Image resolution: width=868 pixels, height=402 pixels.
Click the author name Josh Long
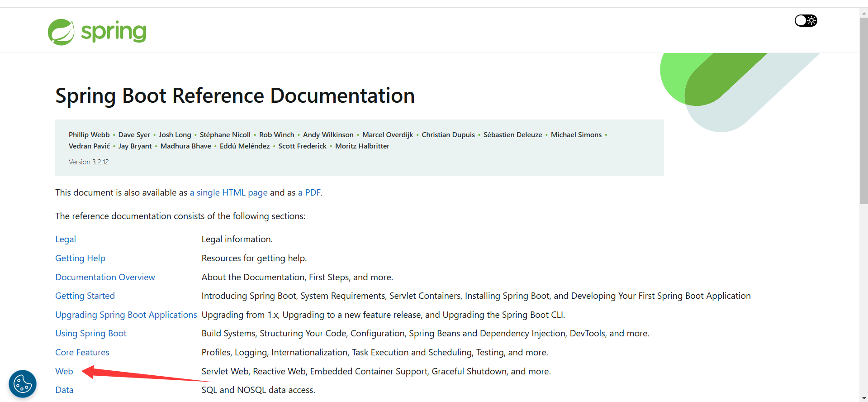pyautogui.click(x=175, y=134)
